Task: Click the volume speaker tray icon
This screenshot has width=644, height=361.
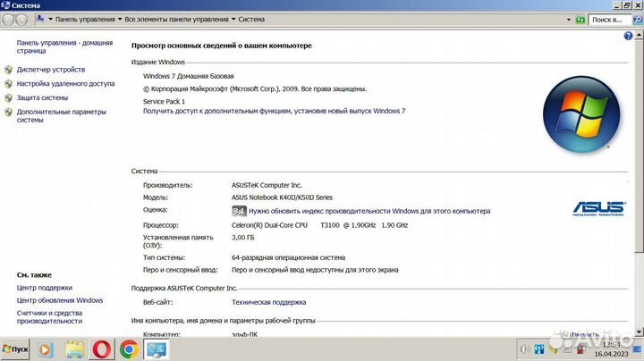Action: [525, 349]
